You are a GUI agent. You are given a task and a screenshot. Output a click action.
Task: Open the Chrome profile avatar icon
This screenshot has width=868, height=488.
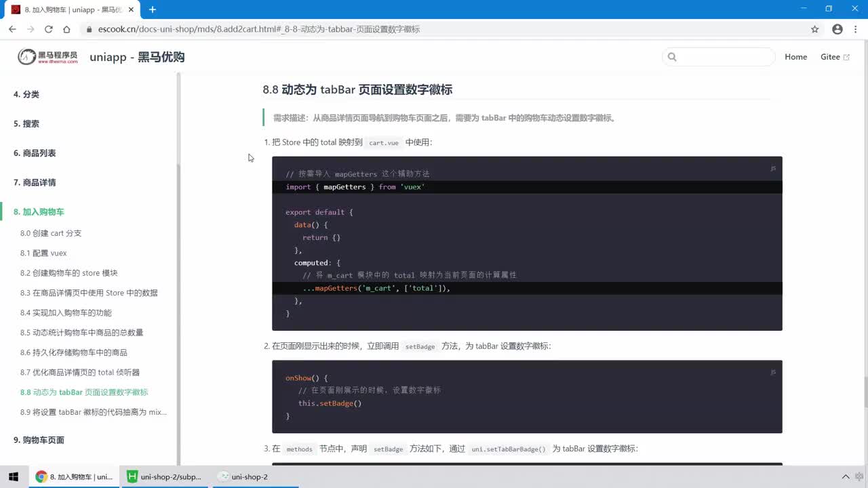pos(837,29)
